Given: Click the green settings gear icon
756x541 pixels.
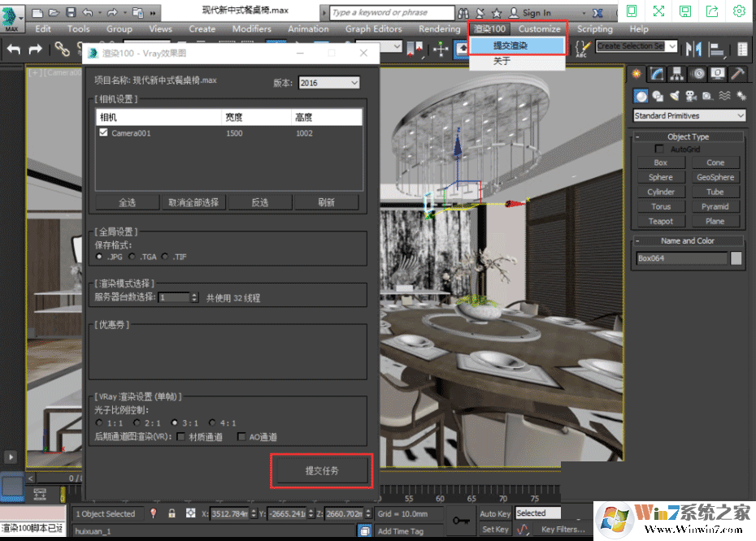Looking at the screenshot, I should pyautogui.click(x=739, y=11).
